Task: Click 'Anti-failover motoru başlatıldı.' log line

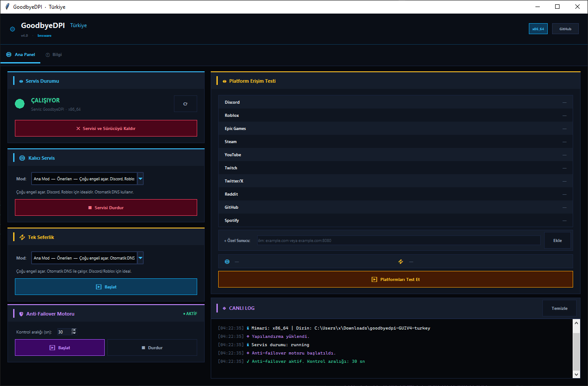Action: point(277,353)
